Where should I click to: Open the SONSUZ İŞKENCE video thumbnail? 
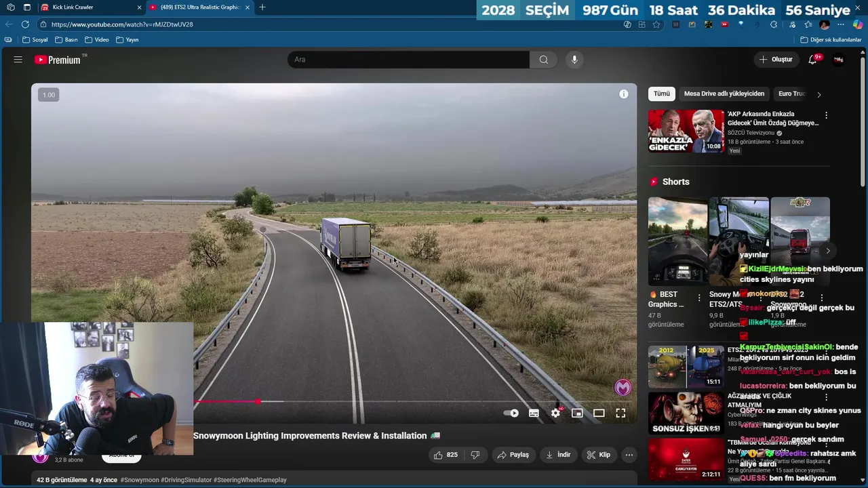[x=686, y=413]
